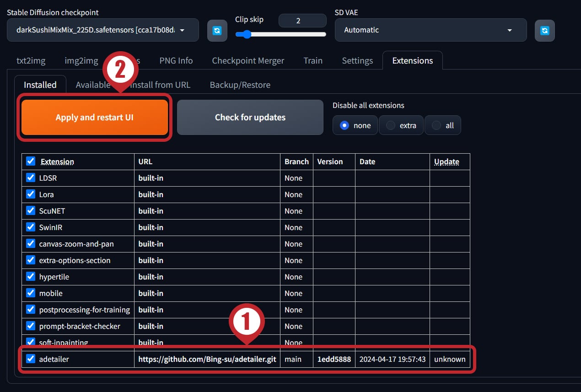
Task: Uncheck the mobile extension
Action: click(31, 293)
